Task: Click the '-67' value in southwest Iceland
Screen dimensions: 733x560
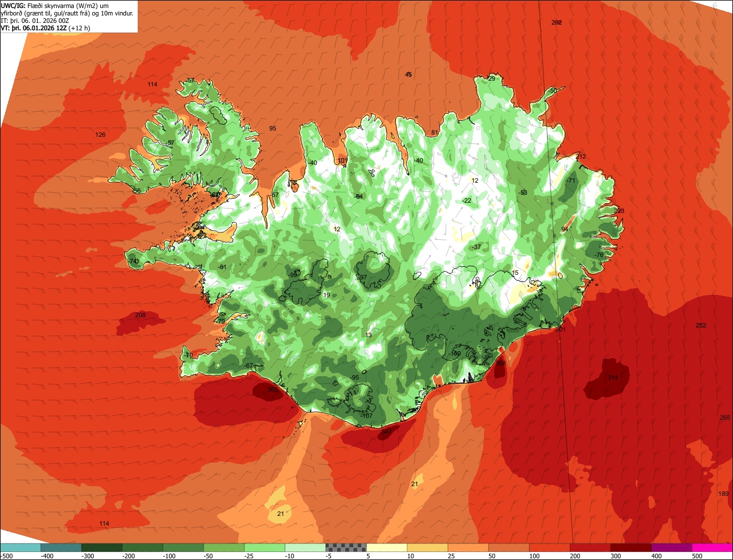Action: (248, 365)
